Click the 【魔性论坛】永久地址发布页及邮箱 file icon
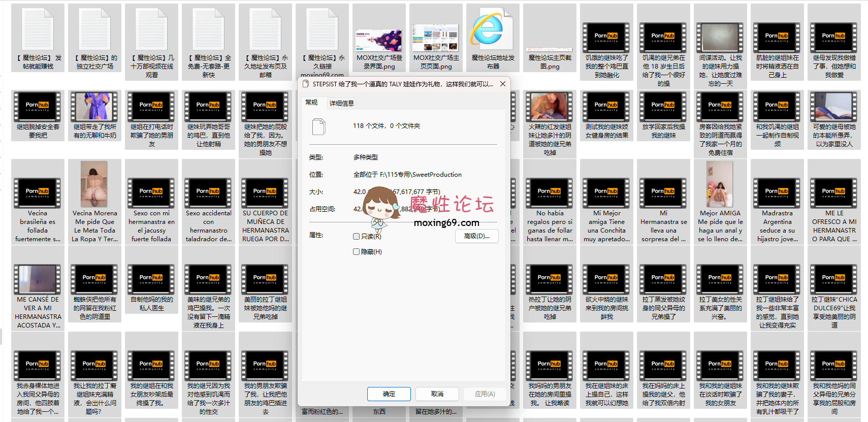Image resolution: width=868 pixels, height=422 pixels. click(265, 30)
